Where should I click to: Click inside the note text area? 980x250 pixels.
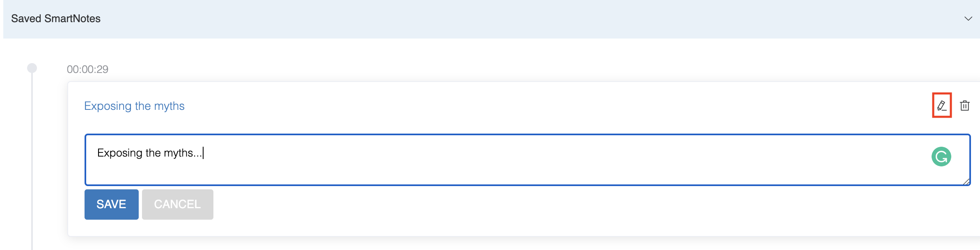[527, 160]
